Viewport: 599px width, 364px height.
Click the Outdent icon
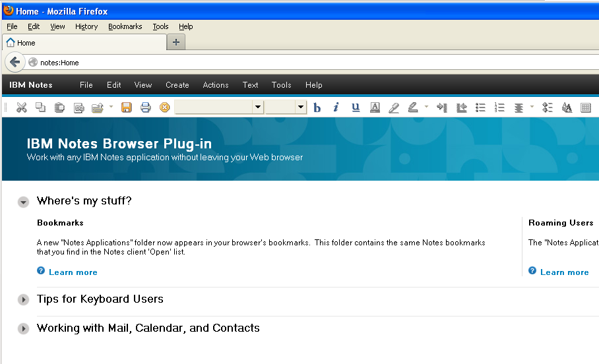462,107
